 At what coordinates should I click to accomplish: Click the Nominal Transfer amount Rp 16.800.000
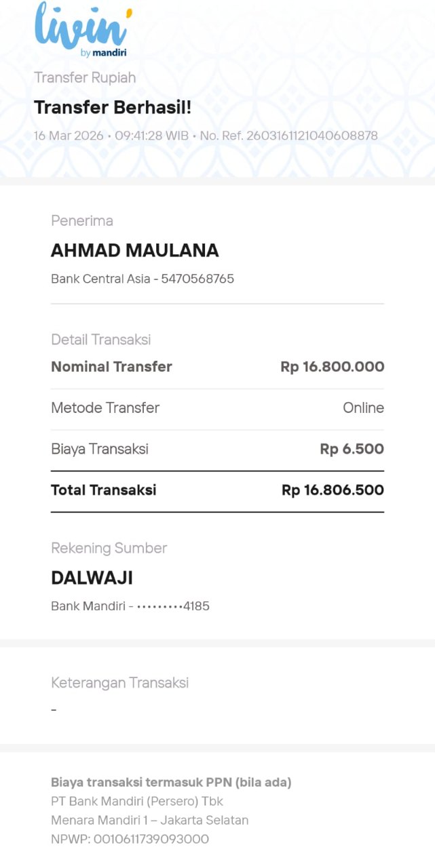coord(332,367)
